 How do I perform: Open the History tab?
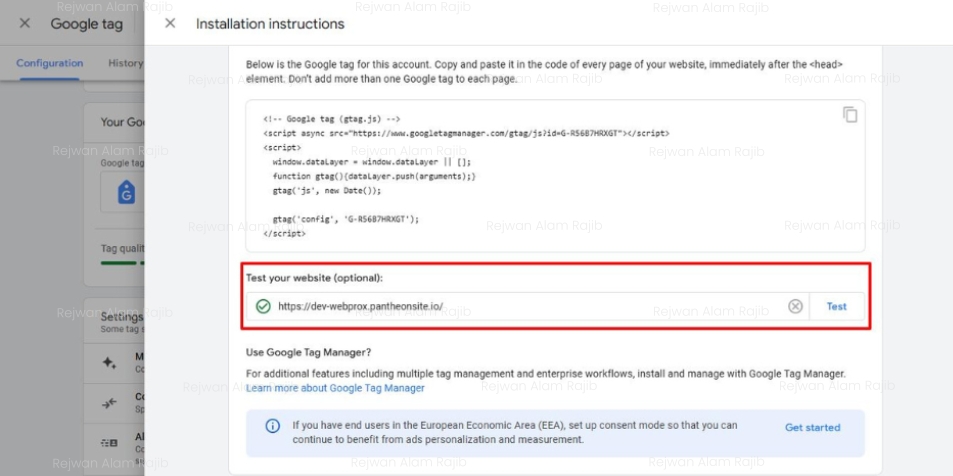pyautogui.click(x=125, y=63)
